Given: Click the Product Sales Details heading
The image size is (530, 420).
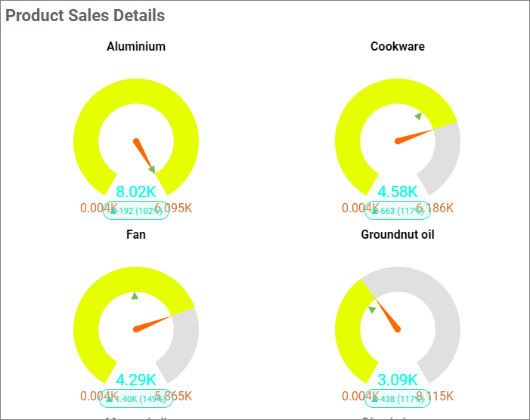Looking at the screenshot, I should 85,15.
